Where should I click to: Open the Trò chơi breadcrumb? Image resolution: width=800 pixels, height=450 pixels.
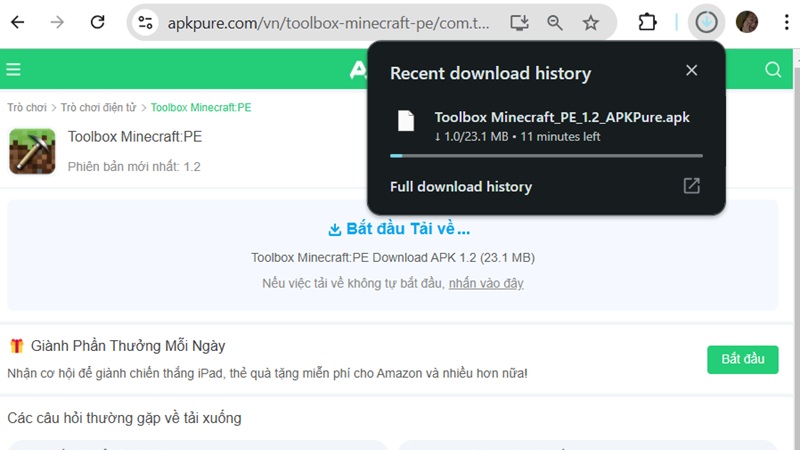27,108
